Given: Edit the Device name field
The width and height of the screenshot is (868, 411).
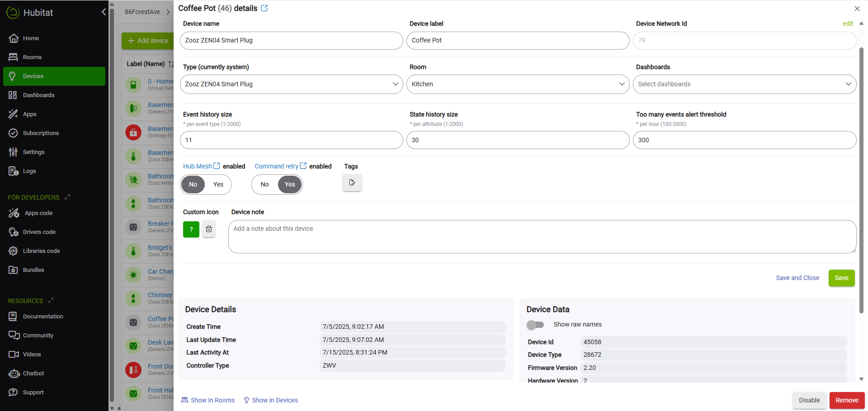Looking at the screenshot, I should click(291, 41).
